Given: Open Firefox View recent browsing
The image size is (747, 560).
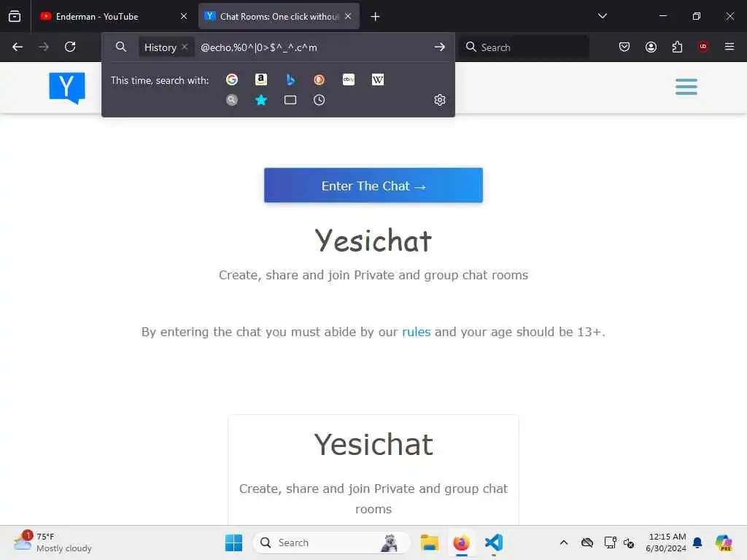Looking at the screenshot, I should (x=15, y=16).
